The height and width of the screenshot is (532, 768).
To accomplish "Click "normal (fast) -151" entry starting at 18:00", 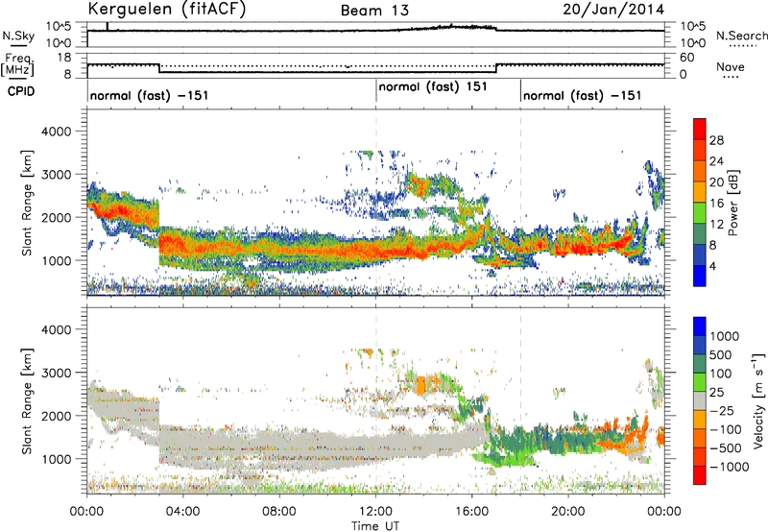I will 583,95.
